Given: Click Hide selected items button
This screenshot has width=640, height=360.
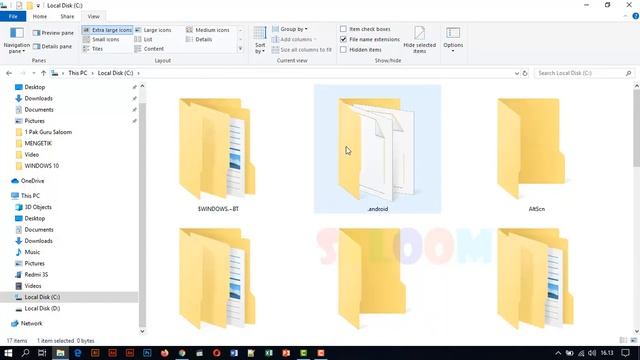Looking at the screenshot, I should pyautogui.click(x=420, y=40).
